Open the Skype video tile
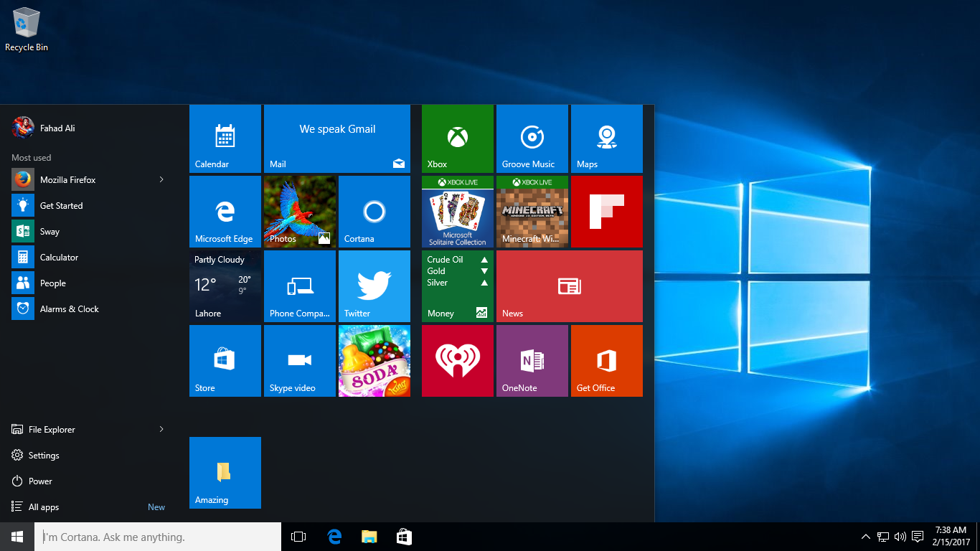This screenshot has width=980, height=551. pyautogui.click(x=300, y=361)
